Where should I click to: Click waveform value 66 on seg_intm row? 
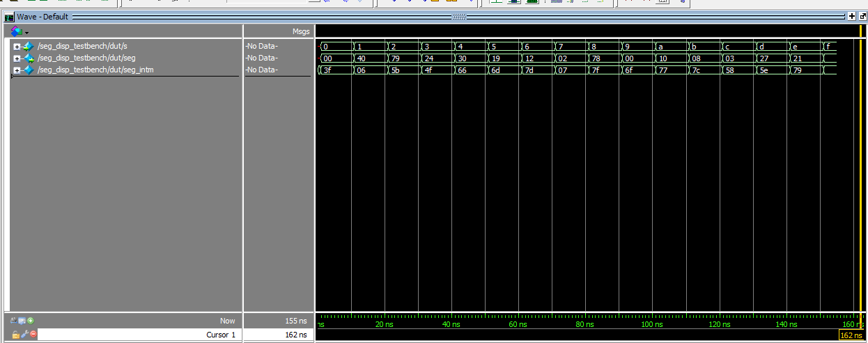tap(461, 70)
